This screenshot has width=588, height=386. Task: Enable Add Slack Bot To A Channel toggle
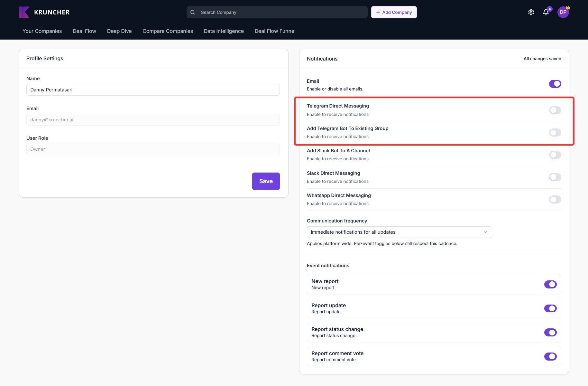[555, 155]
